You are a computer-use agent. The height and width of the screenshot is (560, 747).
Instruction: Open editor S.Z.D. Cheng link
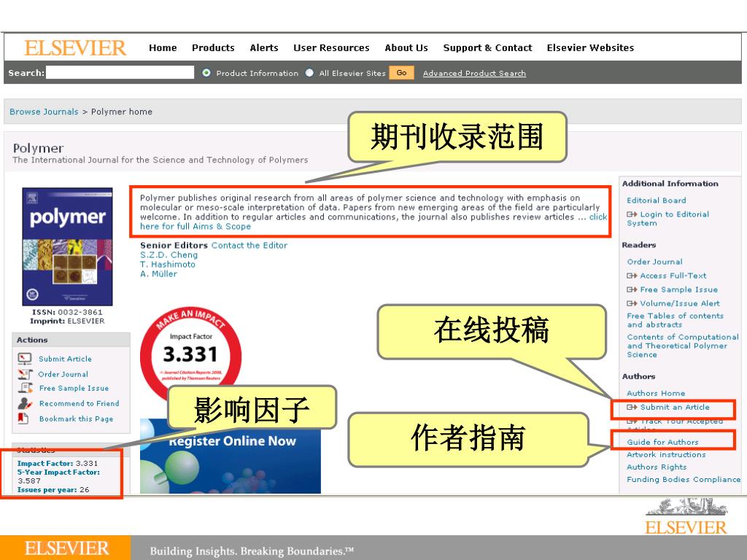(x=169, y=254)
